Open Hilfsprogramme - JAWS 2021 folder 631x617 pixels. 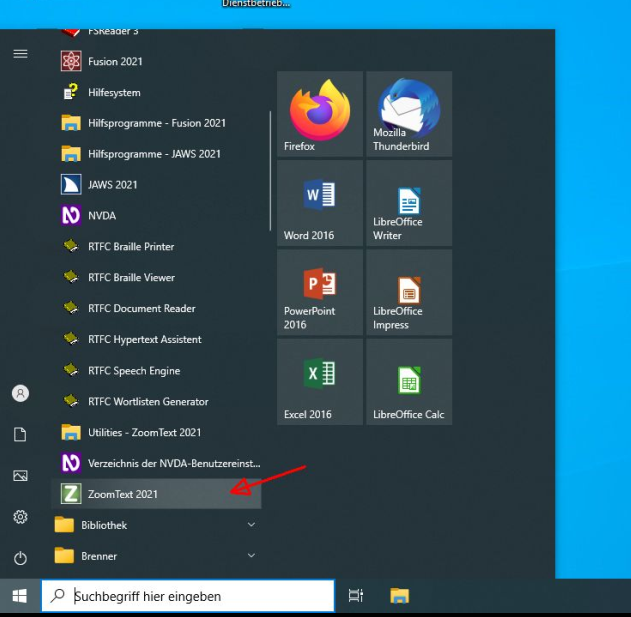156,154
